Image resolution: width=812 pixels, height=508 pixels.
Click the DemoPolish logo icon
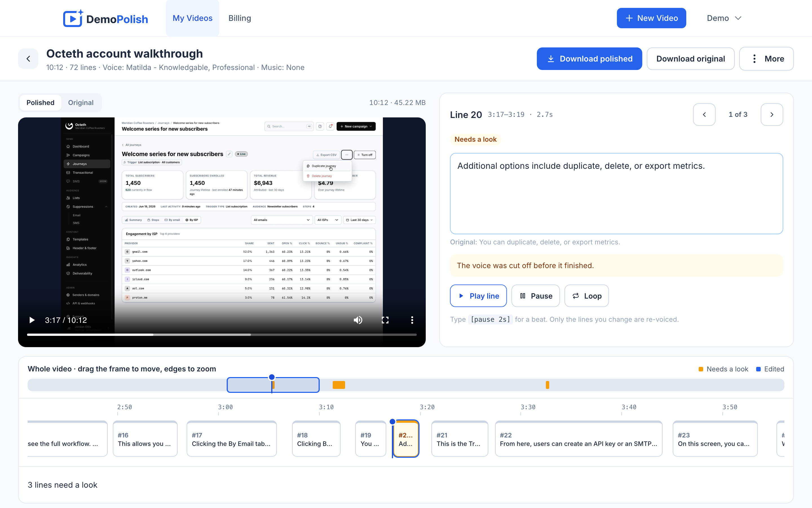coord(73,18)
